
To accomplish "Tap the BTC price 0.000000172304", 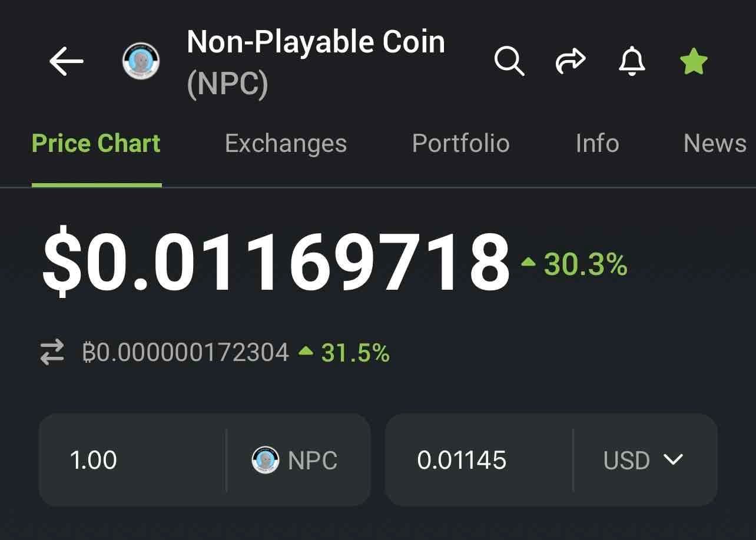I will point(186,353).
